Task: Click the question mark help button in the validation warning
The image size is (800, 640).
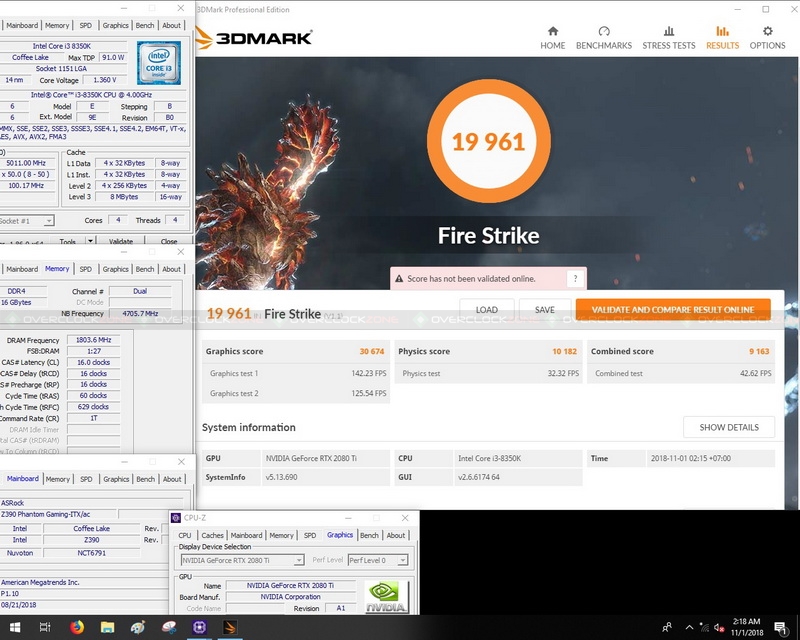Action: pos(576,279)
